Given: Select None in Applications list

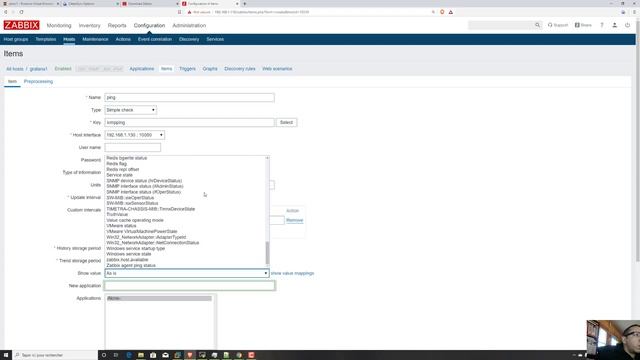Looking at the screenshot, I should point(159,298).
